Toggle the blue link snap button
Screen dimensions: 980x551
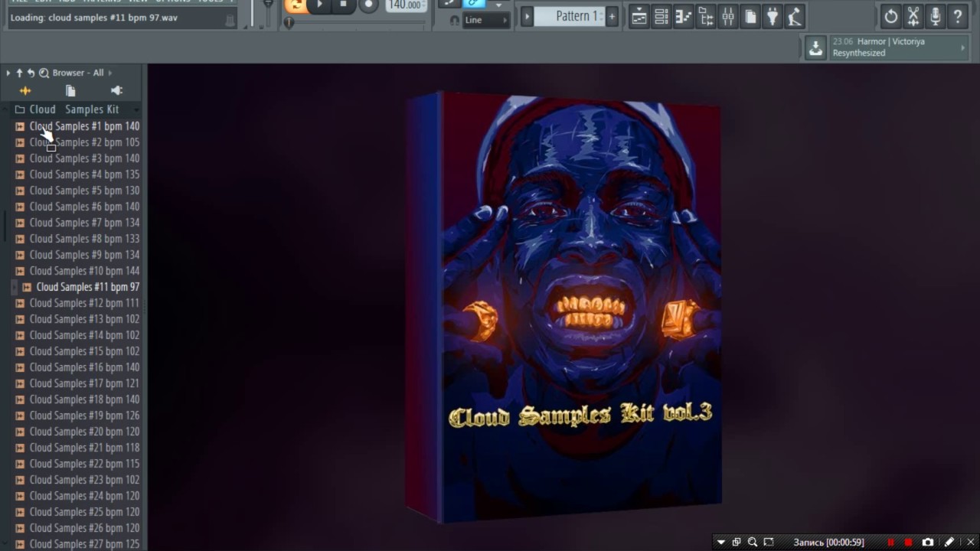pos(475,4)
